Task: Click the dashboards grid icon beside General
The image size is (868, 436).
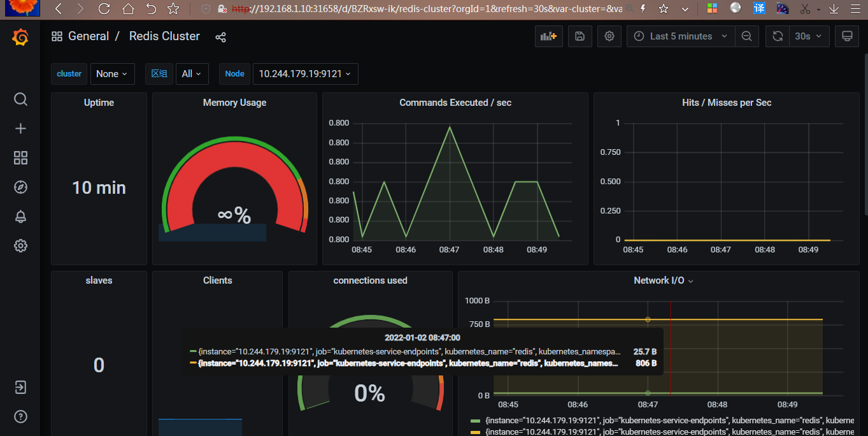Action: click(x=57, y=36)
